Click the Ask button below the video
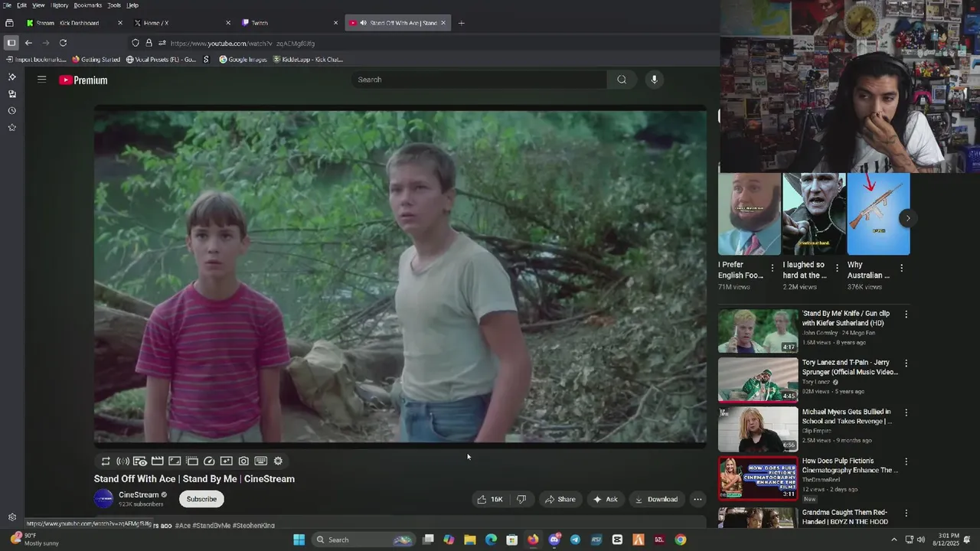Screen dimensions: 980x551 [605, 499]
